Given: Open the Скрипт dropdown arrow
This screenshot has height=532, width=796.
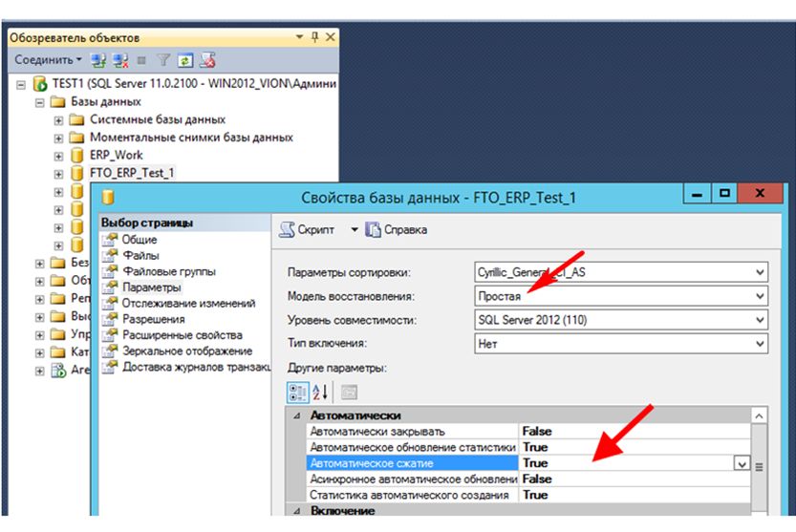Looking at the screenshot, I should (x=354, y=230).
